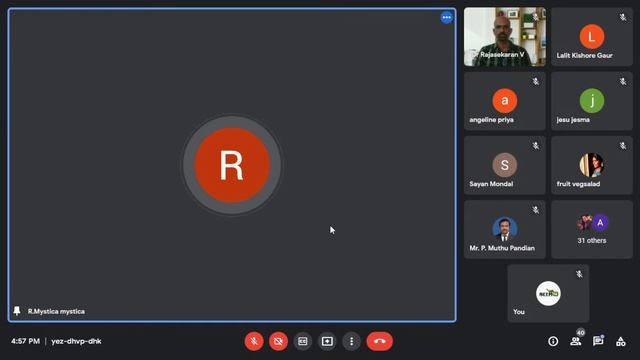Viewport: 640px width, 360px height.
Task: Show everyone with the people icon
Action: (576, 341)
